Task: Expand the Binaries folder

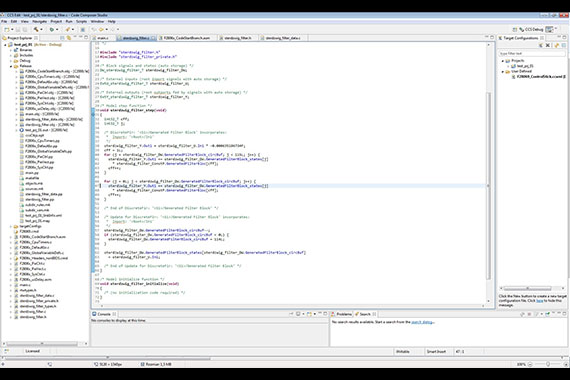Action: click(x=11, y=50)
